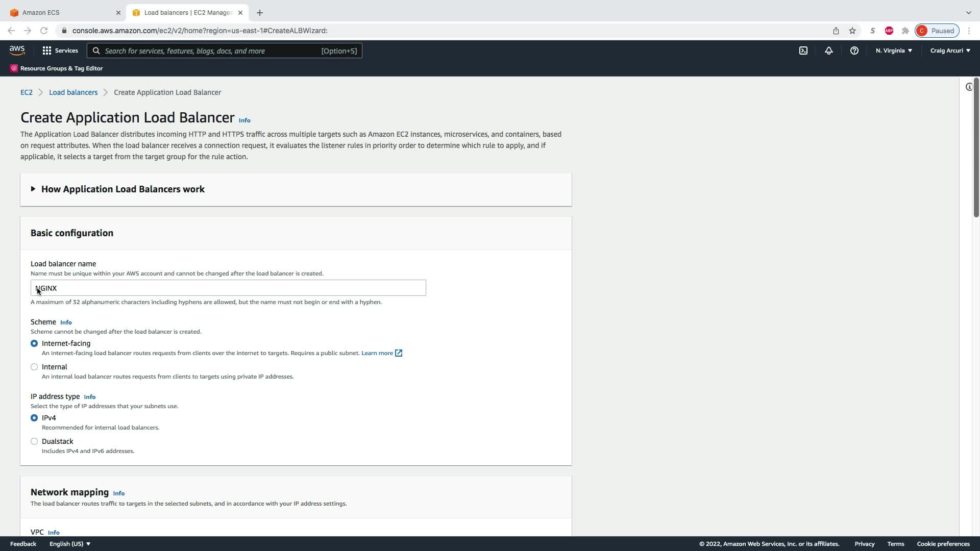Select the Internal scheme option
The image size is (980, 551).
pos(34,367)
